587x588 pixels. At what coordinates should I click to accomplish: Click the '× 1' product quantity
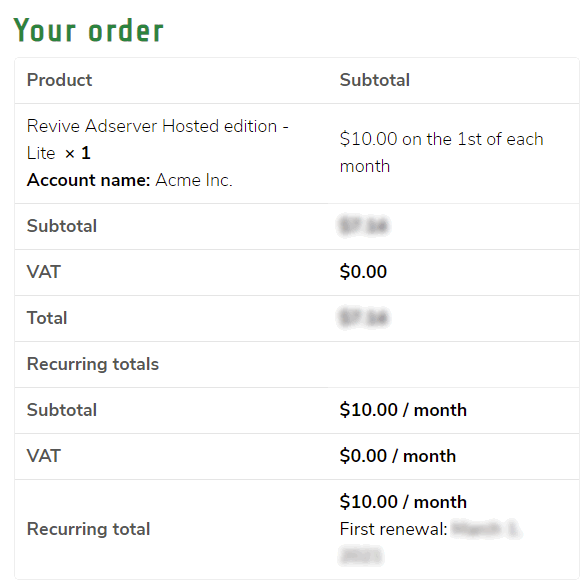click(x=78, y=153)
